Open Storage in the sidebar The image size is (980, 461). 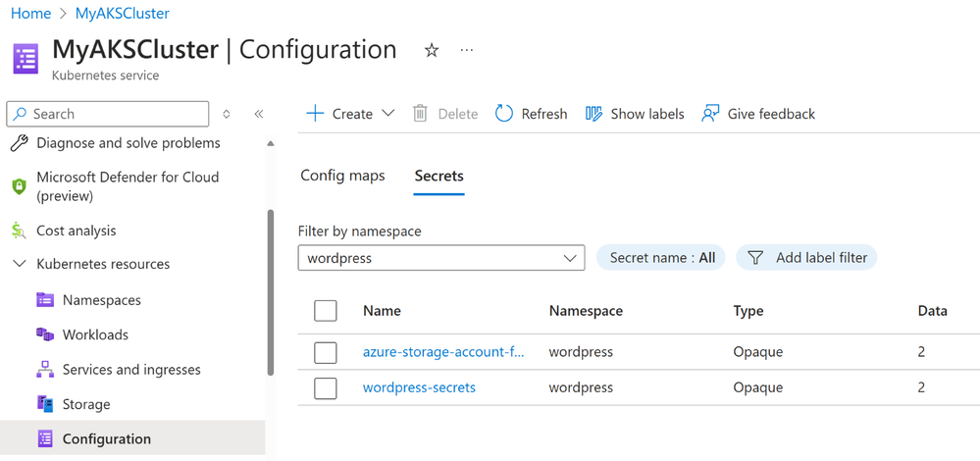86,404
